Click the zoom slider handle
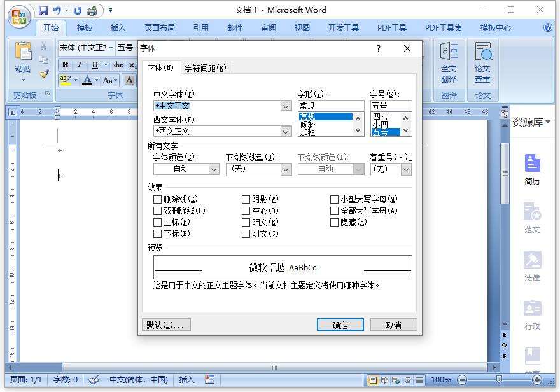 [x=499, y=380]
